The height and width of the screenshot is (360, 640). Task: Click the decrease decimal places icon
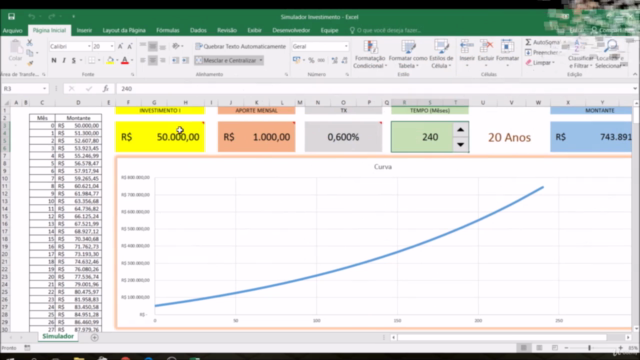pos(344,60)
